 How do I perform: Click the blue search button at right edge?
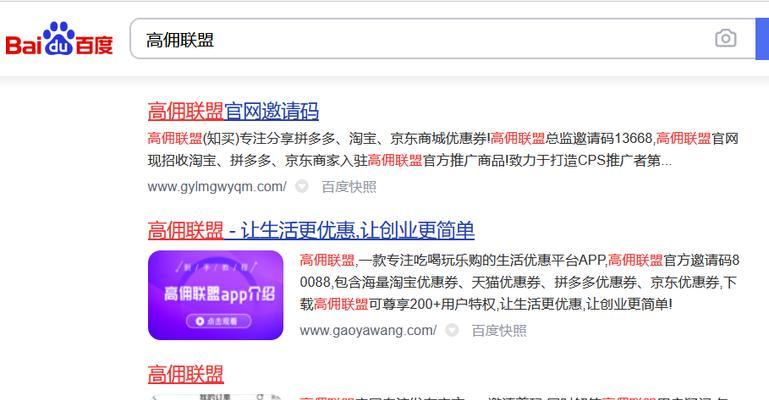point(762,39)
